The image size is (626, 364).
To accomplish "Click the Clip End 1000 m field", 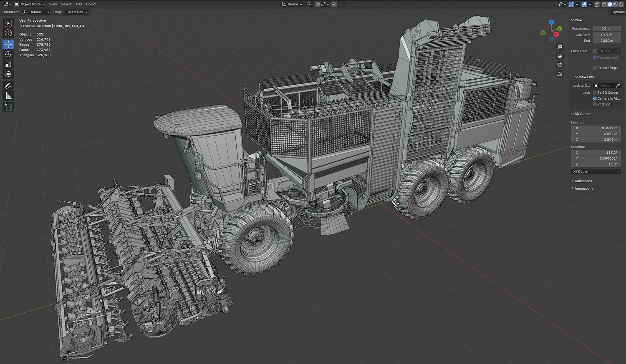I will click(607, 40).
